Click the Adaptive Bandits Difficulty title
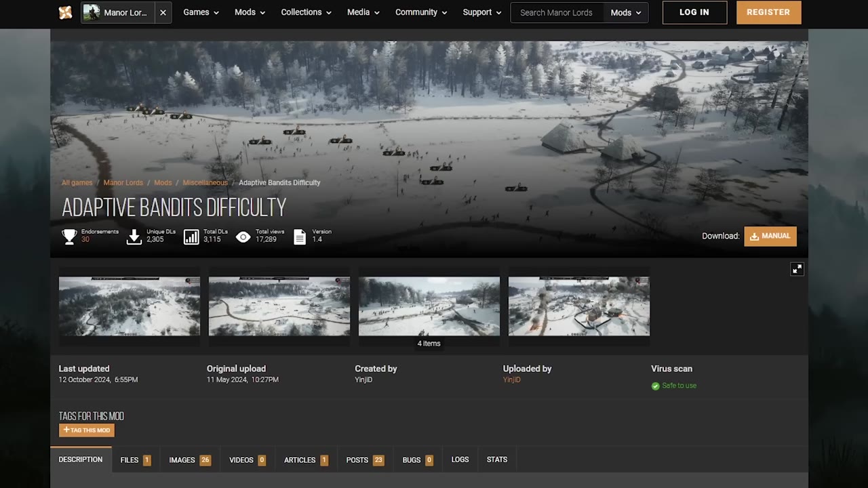This screenshot has height=488, width=868. (174, 207)
